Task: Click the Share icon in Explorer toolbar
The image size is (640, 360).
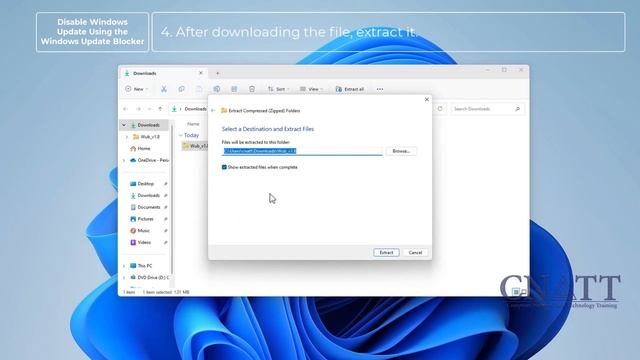Action: [x=234, y=89]
